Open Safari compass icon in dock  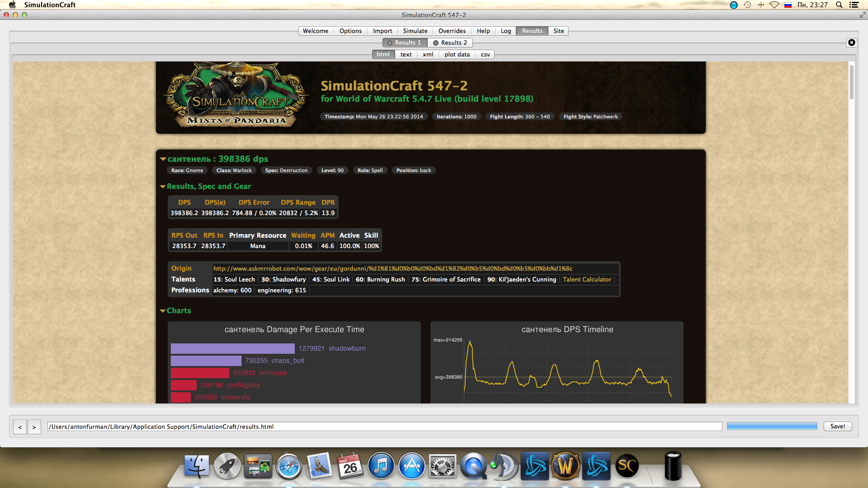(x=289, y=466)
